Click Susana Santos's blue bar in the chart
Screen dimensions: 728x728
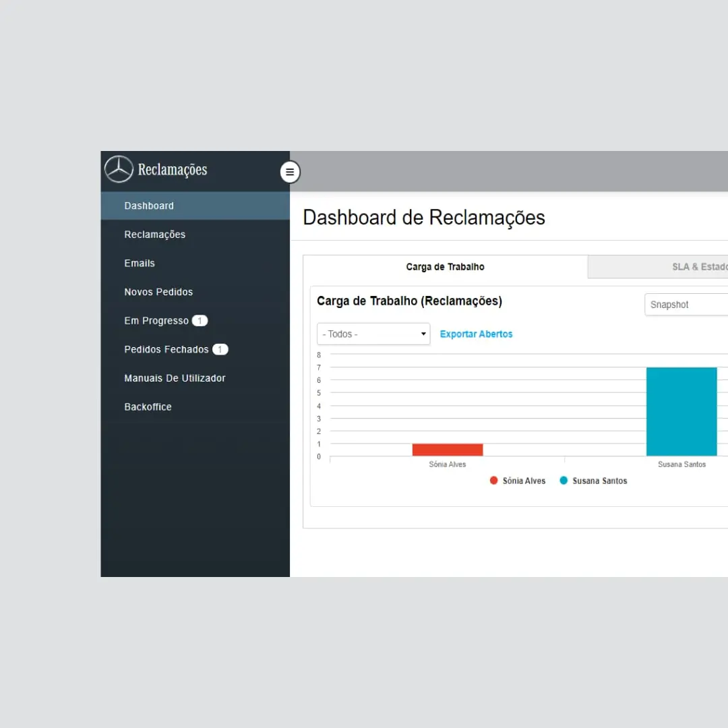click(x=681, y=411)
